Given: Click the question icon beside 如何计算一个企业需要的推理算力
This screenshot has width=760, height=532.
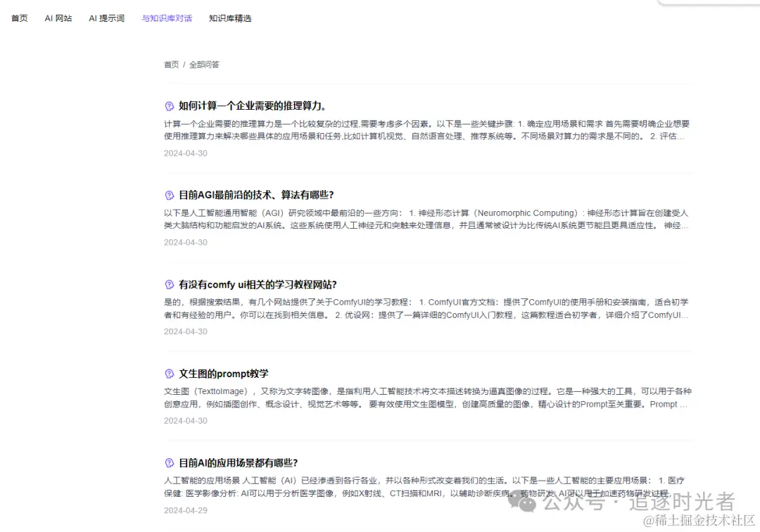Looking at the screenshot, I should pos(168,106).
